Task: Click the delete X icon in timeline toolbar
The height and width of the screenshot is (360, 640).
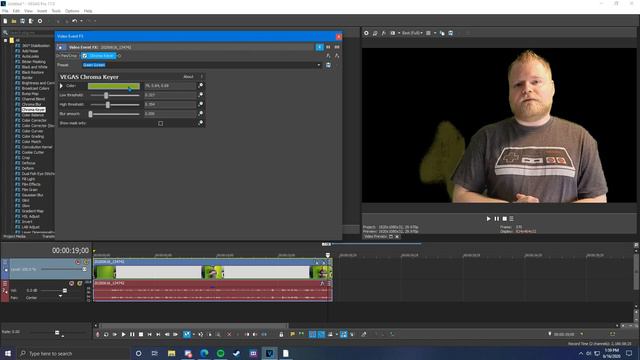Action: pyautogui.click(x=229, y=334)
